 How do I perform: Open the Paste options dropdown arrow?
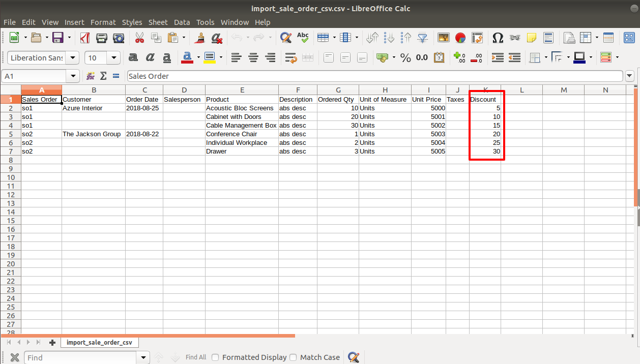point(183,38)
